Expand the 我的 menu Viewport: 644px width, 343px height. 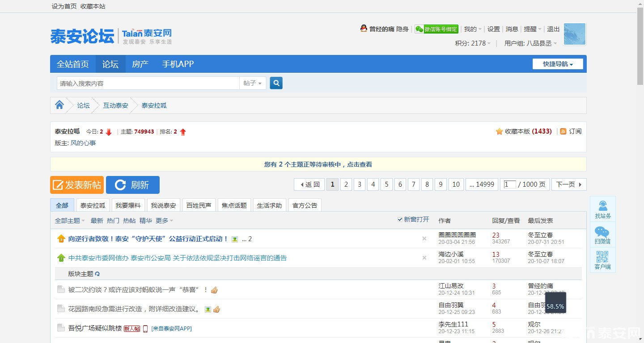point(473,29)
